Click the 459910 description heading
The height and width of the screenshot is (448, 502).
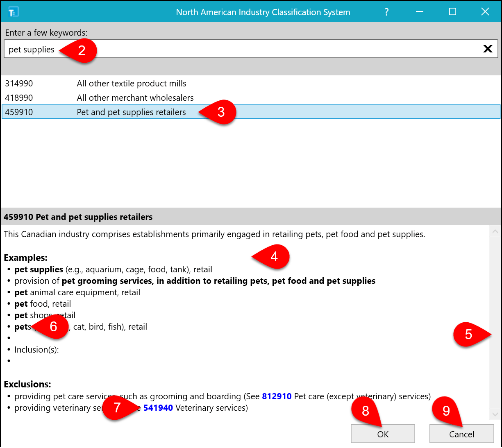[x=78, y=217]
